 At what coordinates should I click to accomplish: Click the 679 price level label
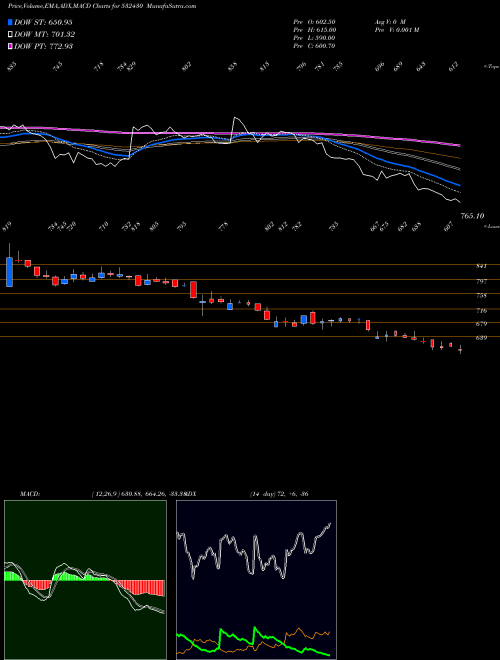pyautogui.click(x=482, y=324)
